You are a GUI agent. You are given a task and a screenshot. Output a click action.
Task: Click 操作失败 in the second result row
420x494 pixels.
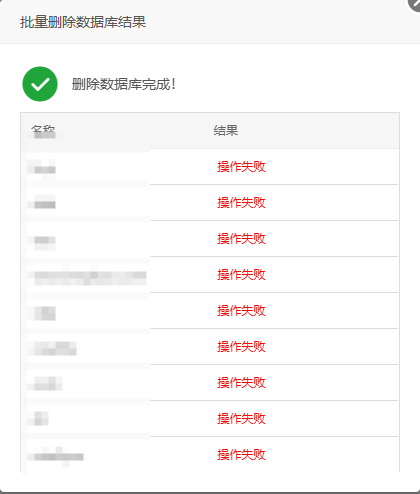point(241,202)
